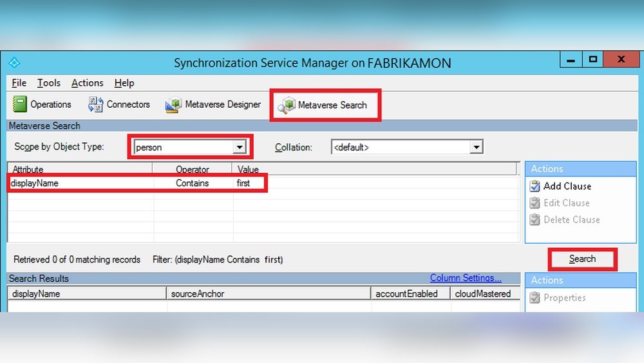Expand the Scope by Object Type dropdown arrow
This screenshot has height=363, width=644.
point(240,147)
